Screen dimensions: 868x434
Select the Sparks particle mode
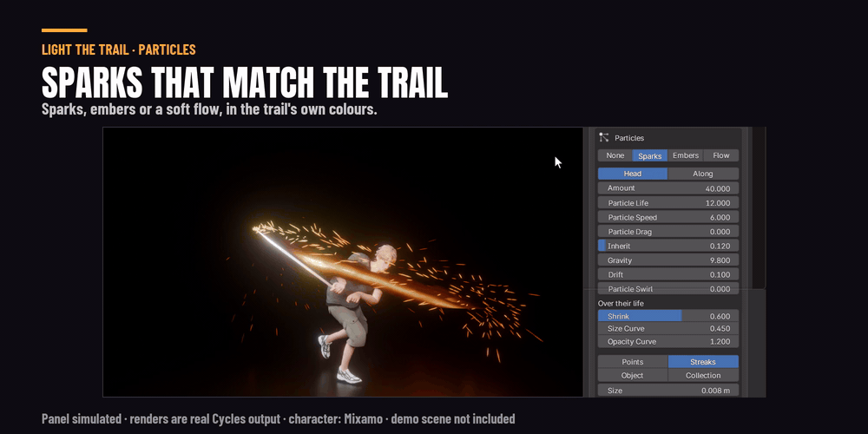coord(650,155)
